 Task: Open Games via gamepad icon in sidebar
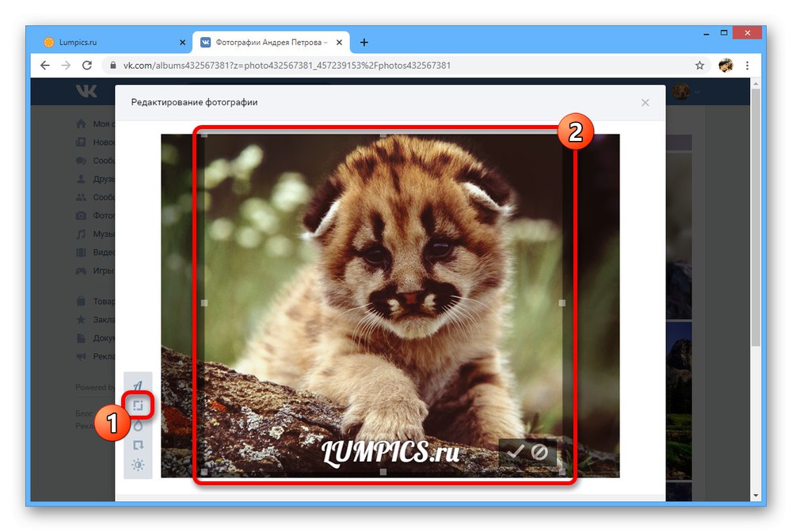pos(81,271)
